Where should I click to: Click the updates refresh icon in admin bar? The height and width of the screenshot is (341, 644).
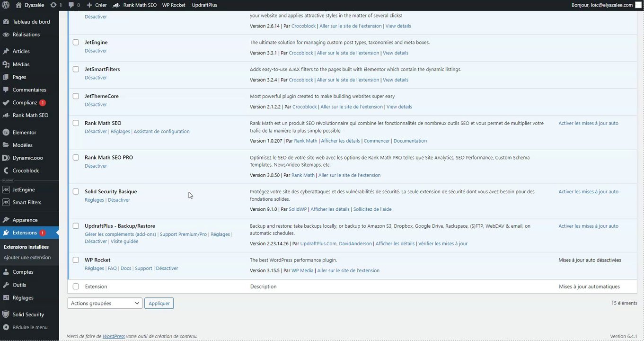click(x=53, y=5)
